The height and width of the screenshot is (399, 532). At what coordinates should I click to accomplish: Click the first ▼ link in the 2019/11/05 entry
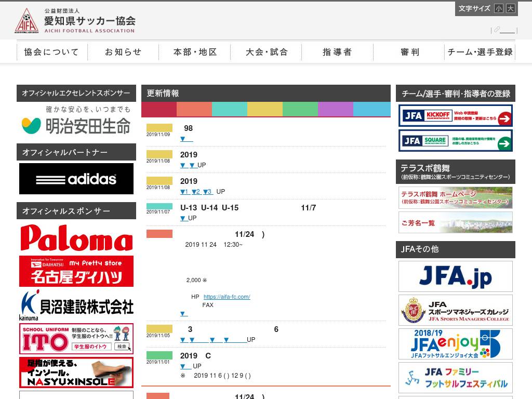[x=184, y=340]
